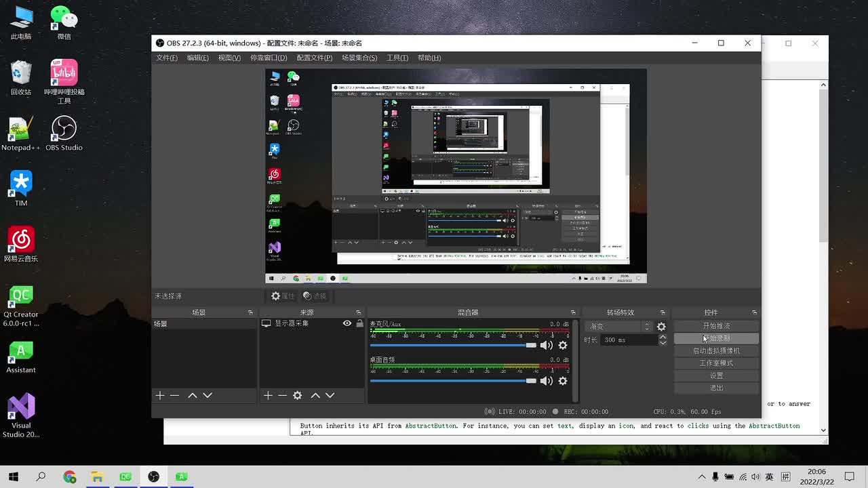Viewport: 868px width, 488px height.
Task: Open the OBS Studio desktop shortcut
Action: [x=64, y=134]
